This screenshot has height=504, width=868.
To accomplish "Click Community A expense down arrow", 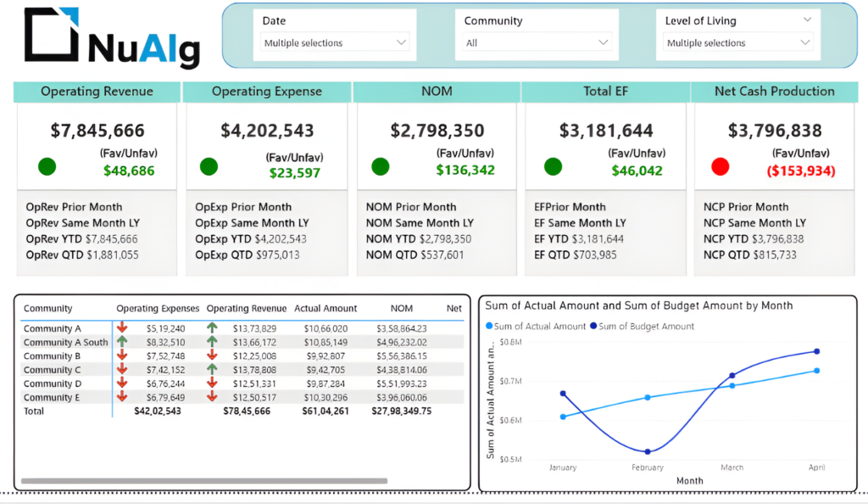I will [x=122, y=328].
